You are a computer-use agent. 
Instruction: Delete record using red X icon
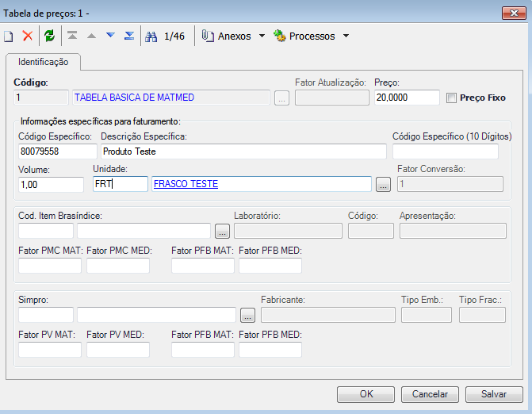pyautogui.click(x=28, y=36)
